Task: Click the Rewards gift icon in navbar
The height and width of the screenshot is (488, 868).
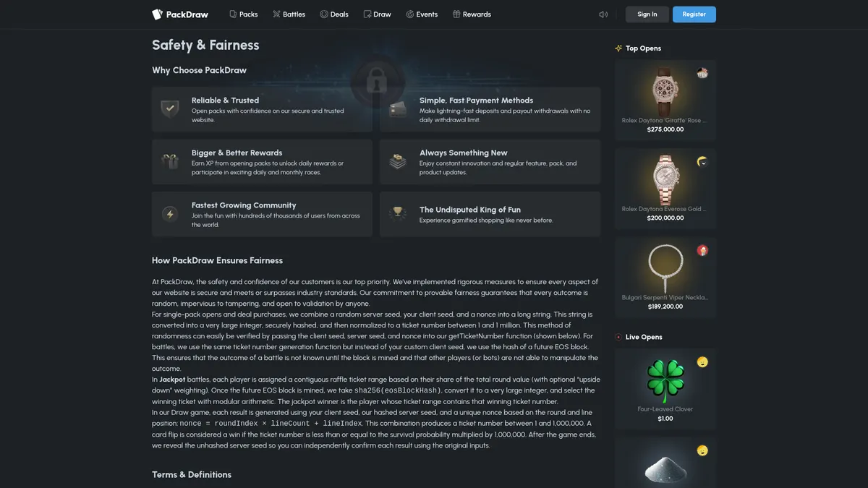Action: coord(456,14)
